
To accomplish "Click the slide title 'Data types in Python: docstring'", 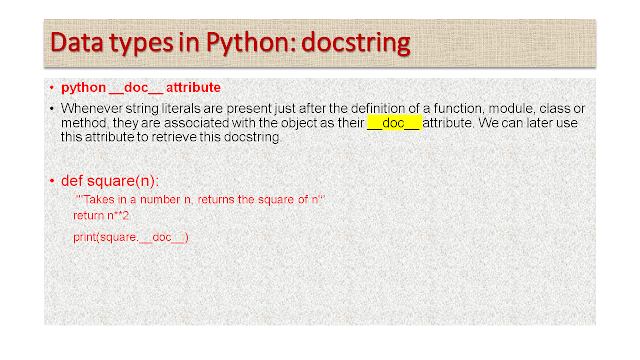I will (230, 43).
